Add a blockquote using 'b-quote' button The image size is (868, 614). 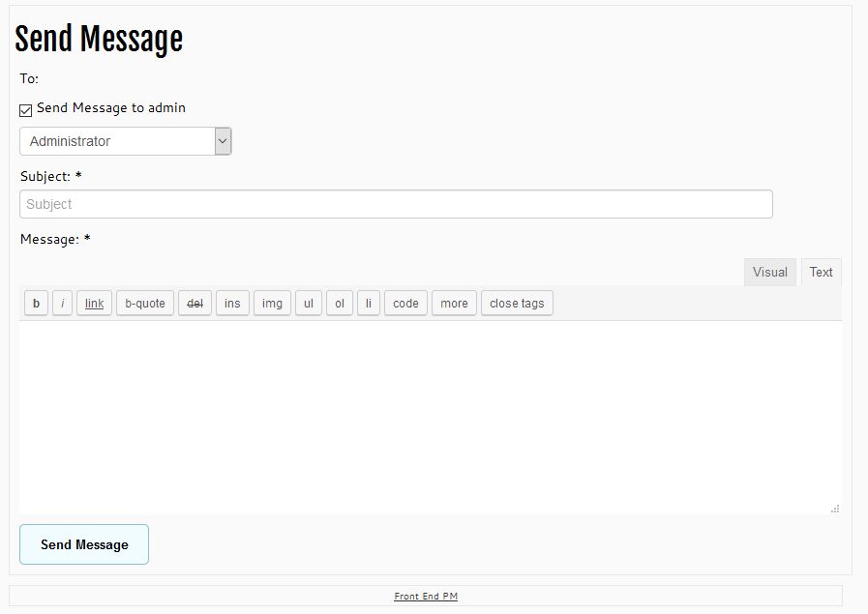click(x=145, y=304)
